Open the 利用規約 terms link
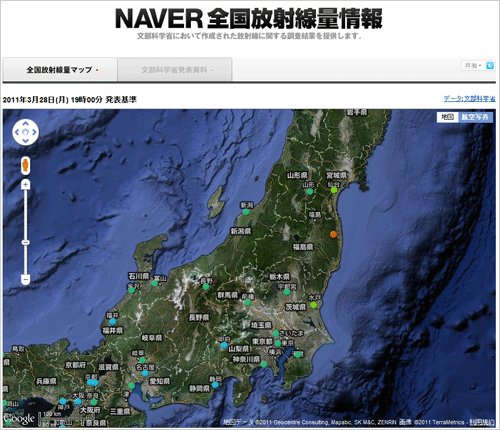This screenshot has width=500, height=430. 482,422
